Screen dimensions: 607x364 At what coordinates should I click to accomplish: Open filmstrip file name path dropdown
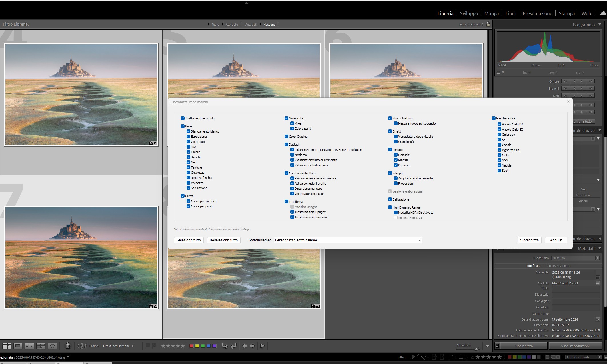[68, 357]
